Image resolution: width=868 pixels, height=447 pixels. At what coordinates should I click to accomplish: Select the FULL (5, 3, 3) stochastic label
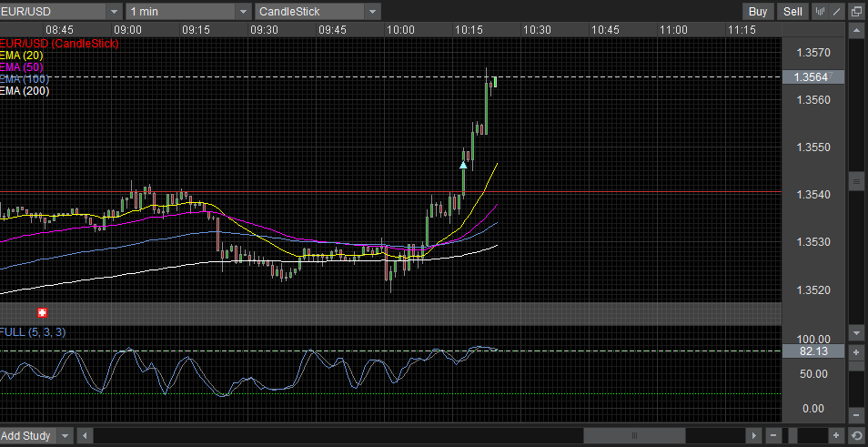[x=33, y=331]
